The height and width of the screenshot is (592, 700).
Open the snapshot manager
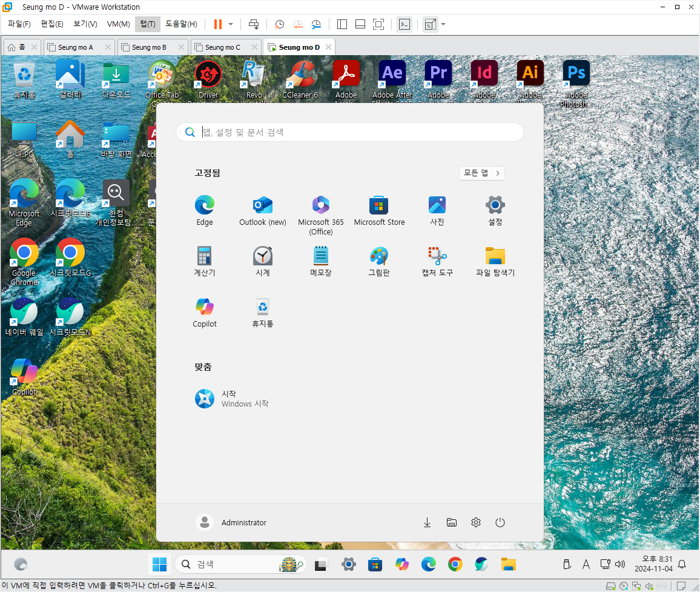point(316,24)
